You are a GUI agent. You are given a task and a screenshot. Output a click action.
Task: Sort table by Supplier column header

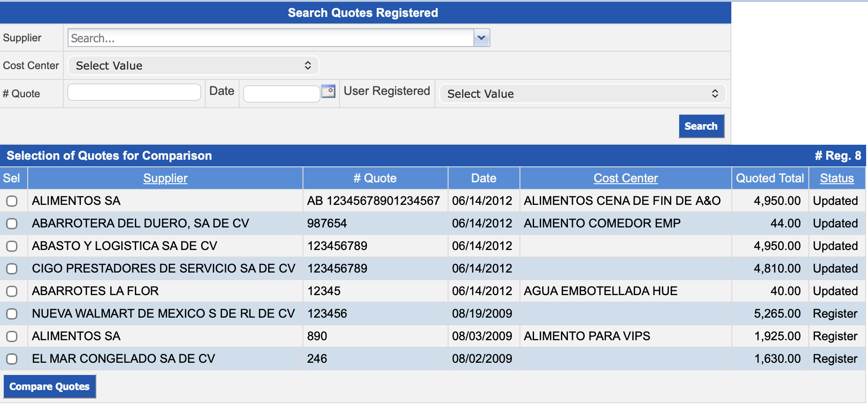(165, 179)
